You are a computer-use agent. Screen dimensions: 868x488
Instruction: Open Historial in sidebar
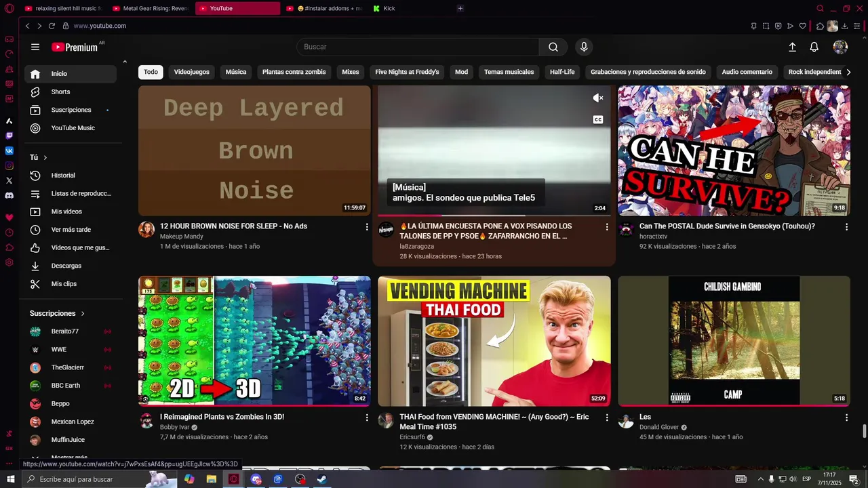pos(71,176)
